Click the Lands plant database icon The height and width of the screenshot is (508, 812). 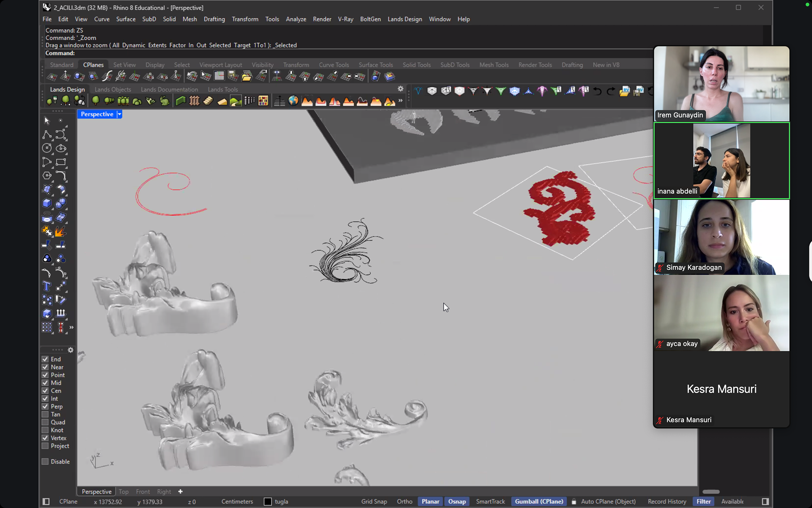pos(263,101)
